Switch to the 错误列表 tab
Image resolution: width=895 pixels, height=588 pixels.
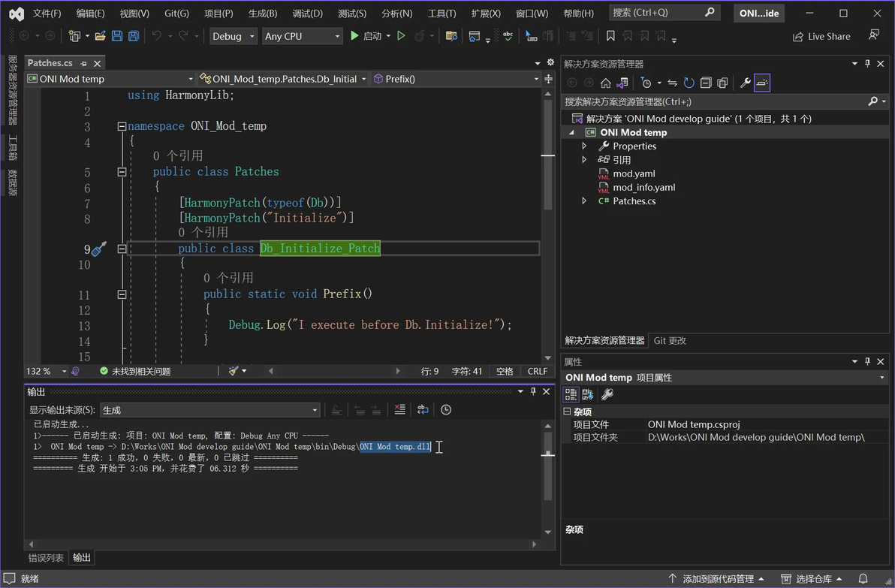pos(46,557)
